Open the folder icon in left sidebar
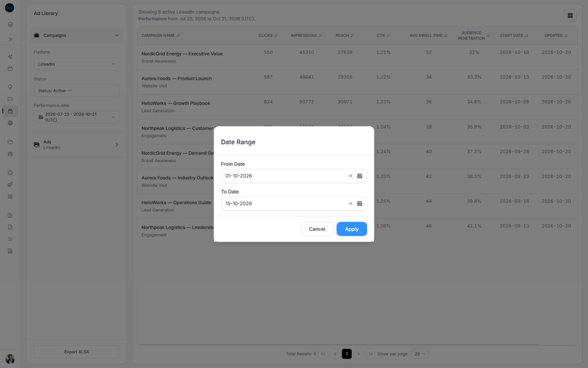This screenshot has height=368, width=588. click(10, 142)
